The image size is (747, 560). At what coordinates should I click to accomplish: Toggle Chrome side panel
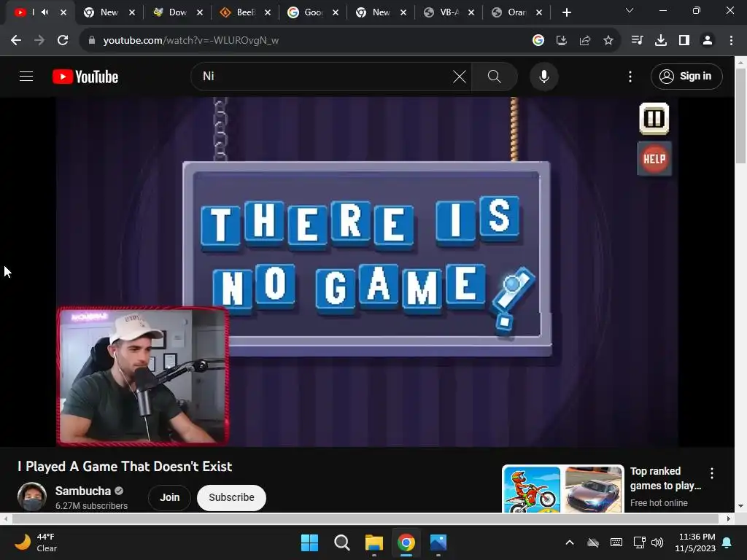684,41
